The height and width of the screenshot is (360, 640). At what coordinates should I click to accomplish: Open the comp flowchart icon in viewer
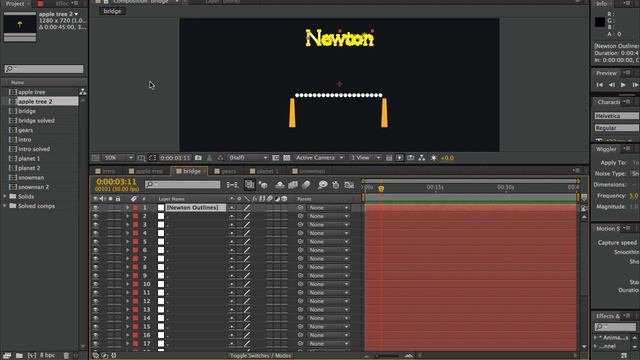[422, 158]
